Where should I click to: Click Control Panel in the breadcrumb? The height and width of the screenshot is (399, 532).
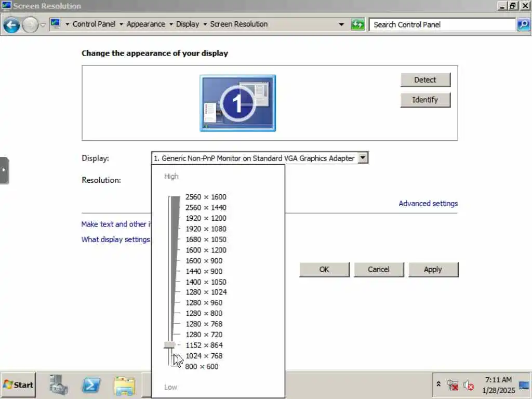[94, 24]
